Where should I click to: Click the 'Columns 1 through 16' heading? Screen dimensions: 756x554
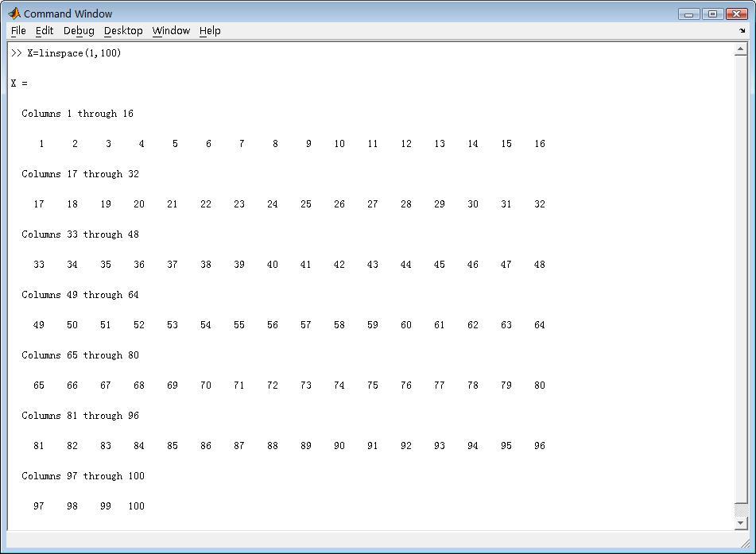[77, 114]
